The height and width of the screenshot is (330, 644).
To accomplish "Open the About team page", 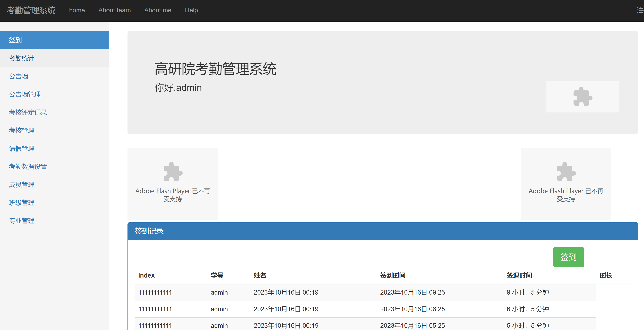I will tap(114, 10).
